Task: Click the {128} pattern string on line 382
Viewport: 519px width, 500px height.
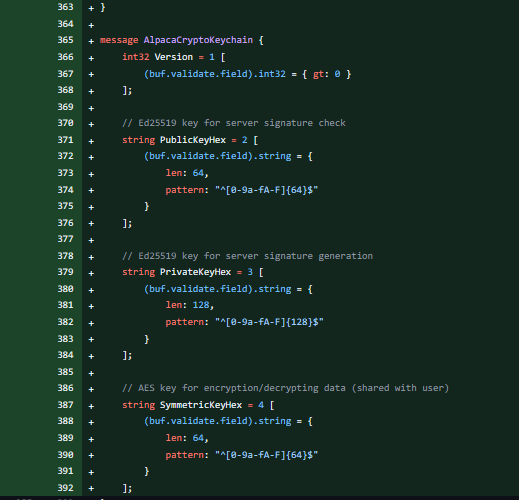Action: (x=269, y=322)
